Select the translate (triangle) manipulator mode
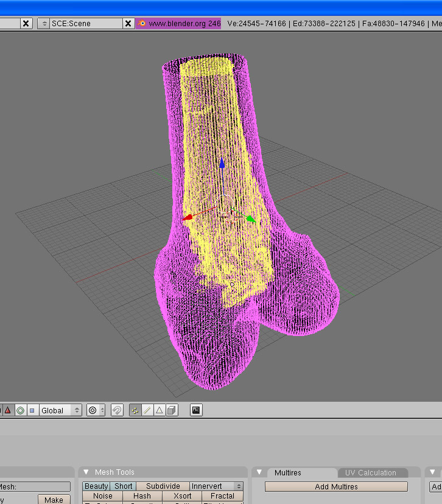442x504 pixels. [x=8, y=410]
